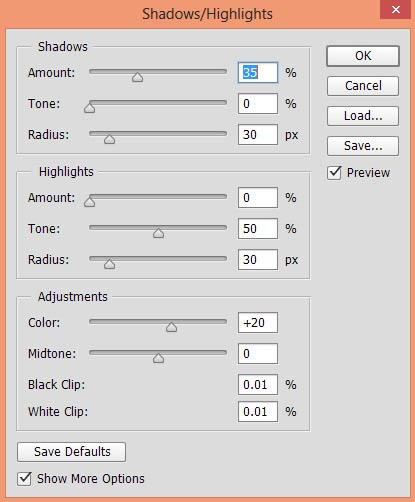Click the Highlights Tone slider handle
Screen dimensions: 415x502
(158, 233)
